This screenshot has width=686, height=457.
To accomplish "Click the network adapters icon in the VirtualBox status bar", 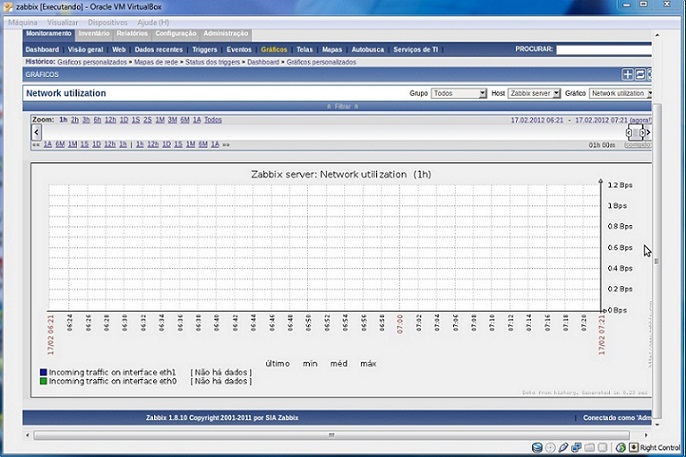I will 576,447.
